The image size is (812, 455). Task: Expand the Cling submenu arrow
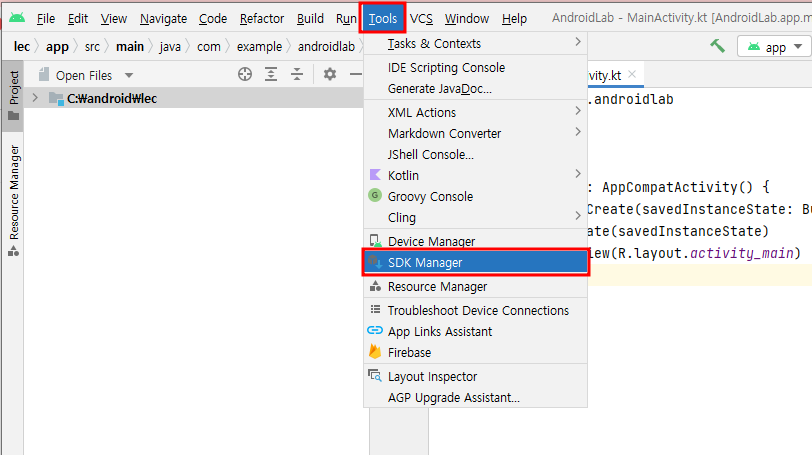point(578,216)
